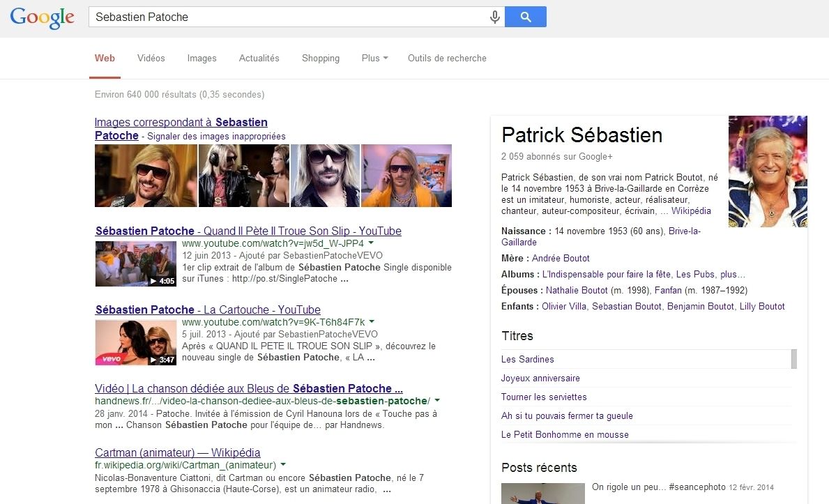Open Les Pubs album link
Screen dimensions: 829x504
[695, 275]
